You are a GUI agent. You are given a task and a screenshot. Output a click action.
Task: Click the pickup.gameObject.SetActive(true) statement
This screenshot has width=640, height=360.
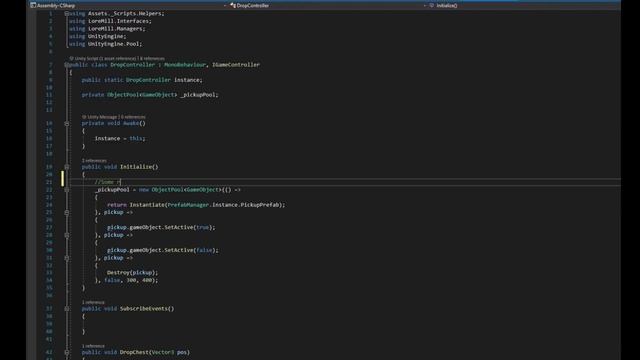tap(161, 227)
